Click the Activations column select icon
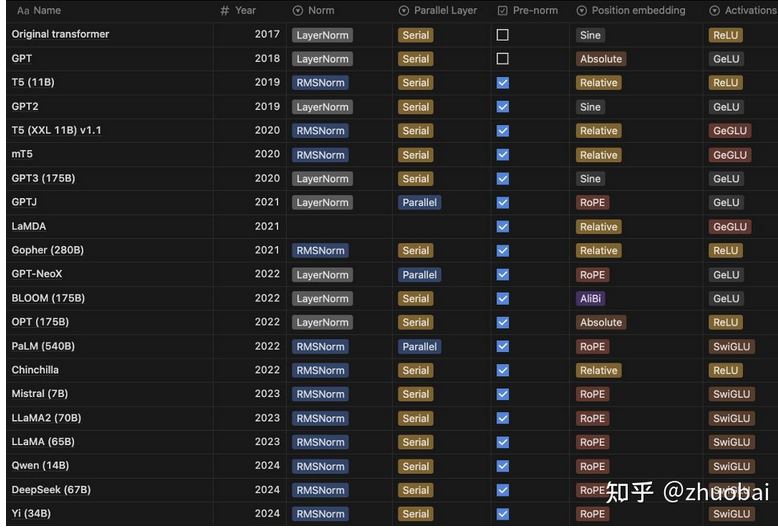The image size is (778, 530). pos(714,10)
